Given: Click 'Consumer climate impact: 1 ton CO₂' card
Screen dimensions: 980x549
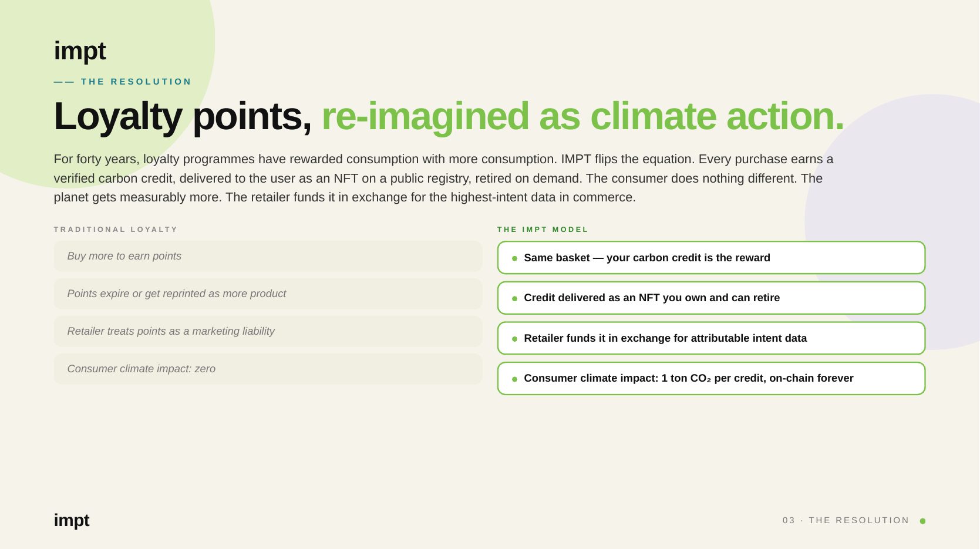Looking at the screenshot, I should click(x=711, y=378).
